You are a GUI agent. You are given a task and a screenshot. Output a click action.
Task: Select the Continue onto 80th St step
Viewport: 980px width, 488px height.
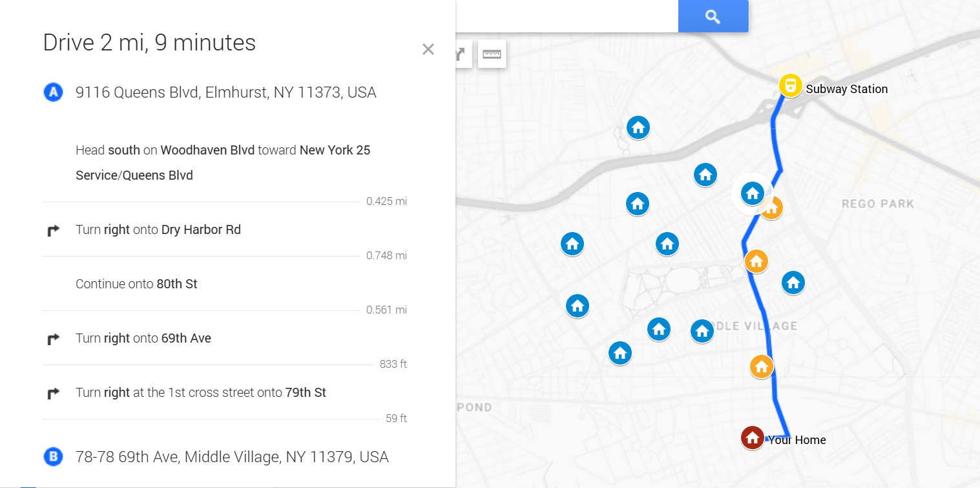click(136, 284)
